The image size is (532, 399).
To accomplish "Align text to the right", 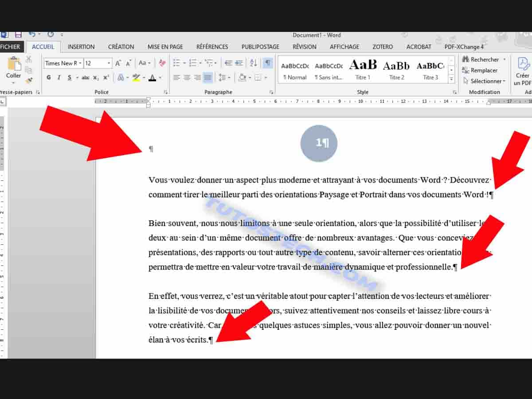I will [197, 78].
